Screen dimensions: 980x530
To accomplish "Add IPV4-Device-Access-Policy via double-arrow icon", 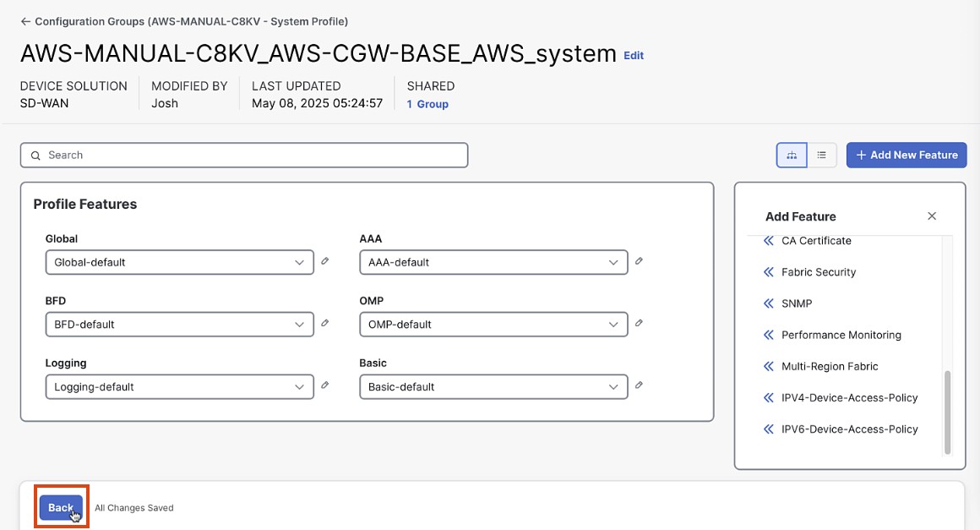I will tap(769, 397).
